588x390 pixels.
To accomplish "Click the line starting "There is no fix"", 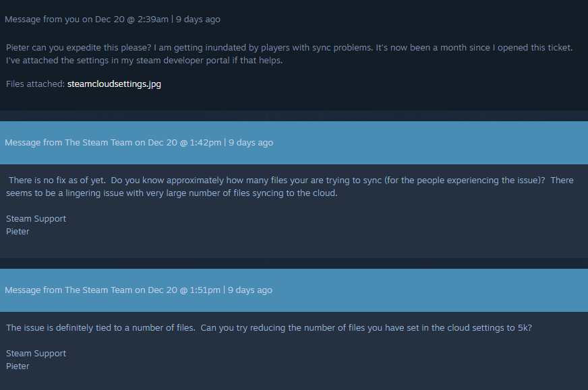I will (291, 181).
